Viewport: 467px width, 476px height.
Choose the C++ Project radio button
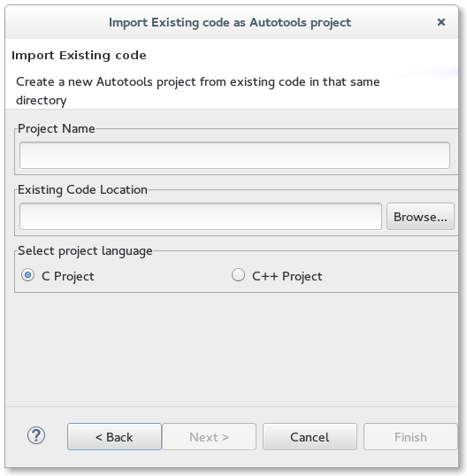click(238, 275)
